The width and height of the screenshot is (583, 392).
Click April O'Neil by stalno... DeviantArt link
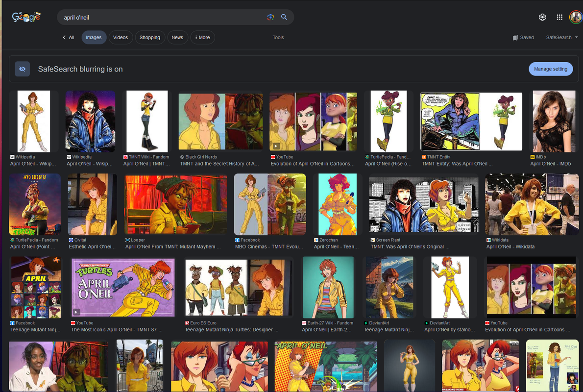click(x=450, y=329)
